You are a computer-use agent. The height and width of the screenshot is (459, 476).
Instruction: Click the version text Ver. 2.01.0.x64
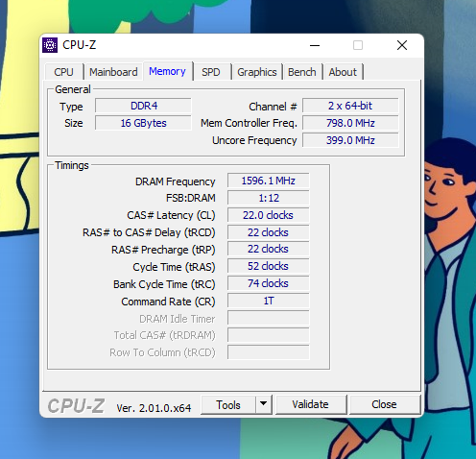pos(154,408)
